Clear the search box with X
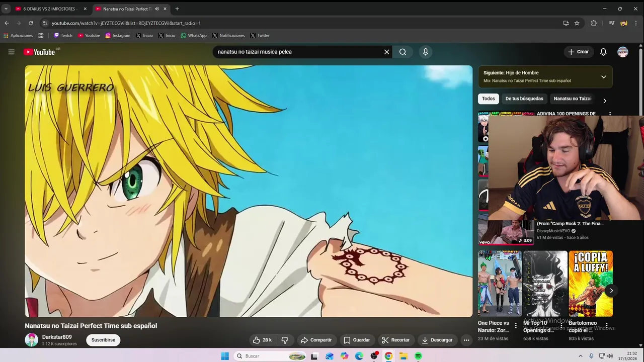This screenshot has height=362, width=644. (386, 52)
